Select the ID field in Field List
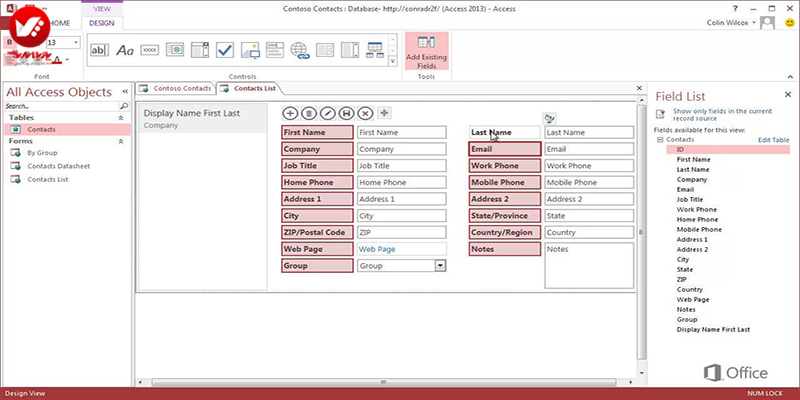The height and width of the screenshot is (400, 800). tap(728, 149)
